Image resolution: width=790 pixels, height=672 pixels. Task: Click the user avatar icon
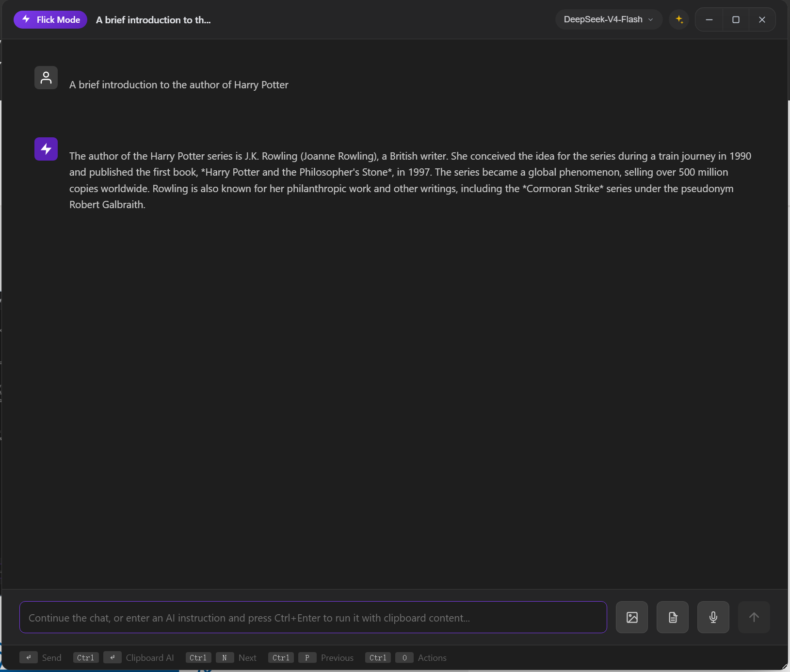(x=46, y=78)
